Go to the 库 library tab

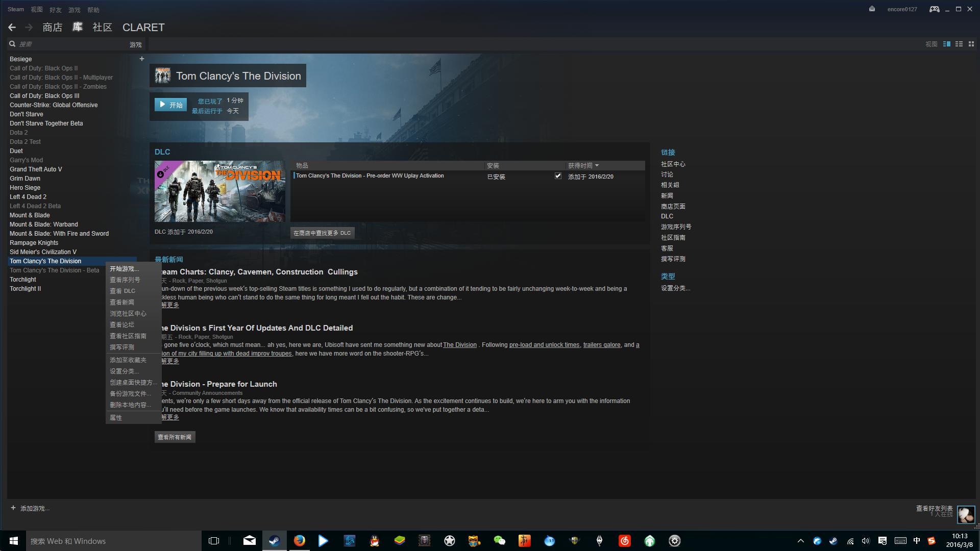[78, 28]
